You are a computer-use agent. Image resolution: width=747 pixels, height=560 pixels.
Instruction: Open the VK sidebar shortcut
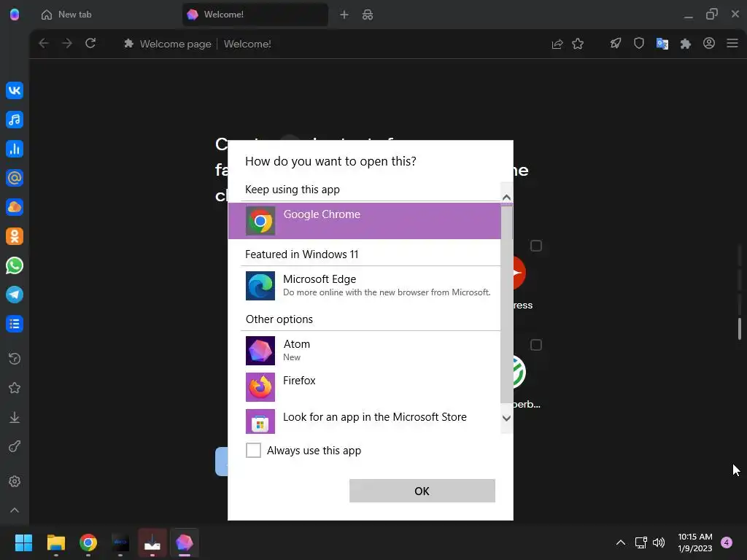coord(15,90)
